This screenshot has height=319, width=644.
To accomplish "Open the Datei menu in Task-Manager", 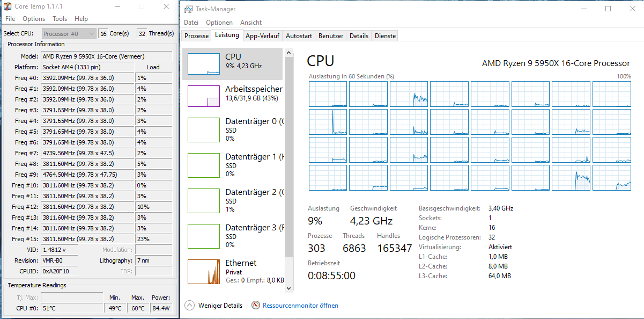I will pyautogui.click(x=191, y=23).
